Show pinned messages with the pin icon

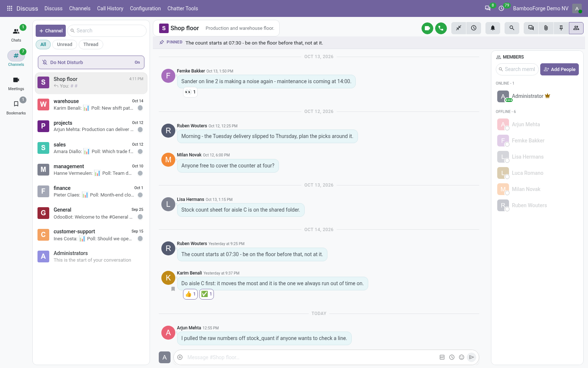[561, 28]
